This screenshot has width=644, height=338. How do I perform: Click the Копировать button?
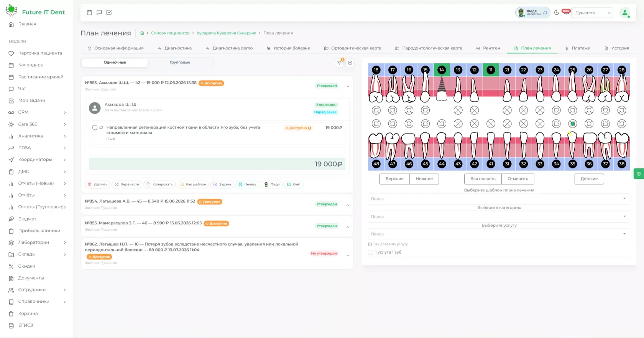[x=159, y=185]
